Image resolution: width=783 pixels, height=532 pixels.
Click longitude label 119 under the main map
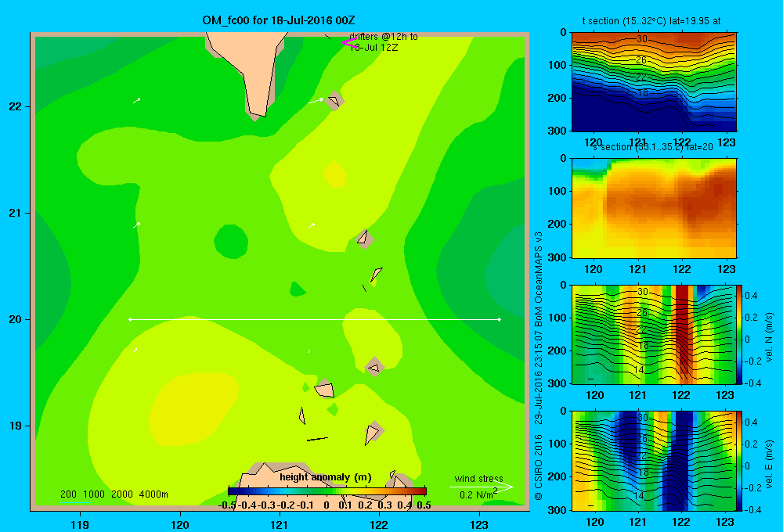(80, 525)
